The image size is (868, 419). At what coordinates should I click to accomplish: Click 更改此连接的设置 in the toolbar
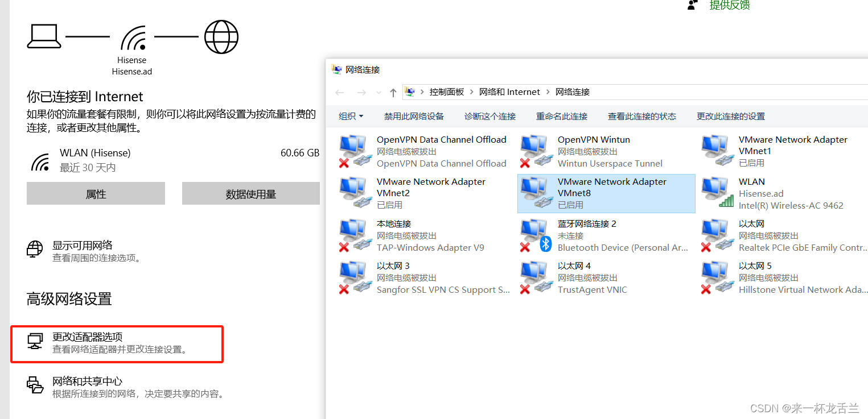[x=731, y=116]
